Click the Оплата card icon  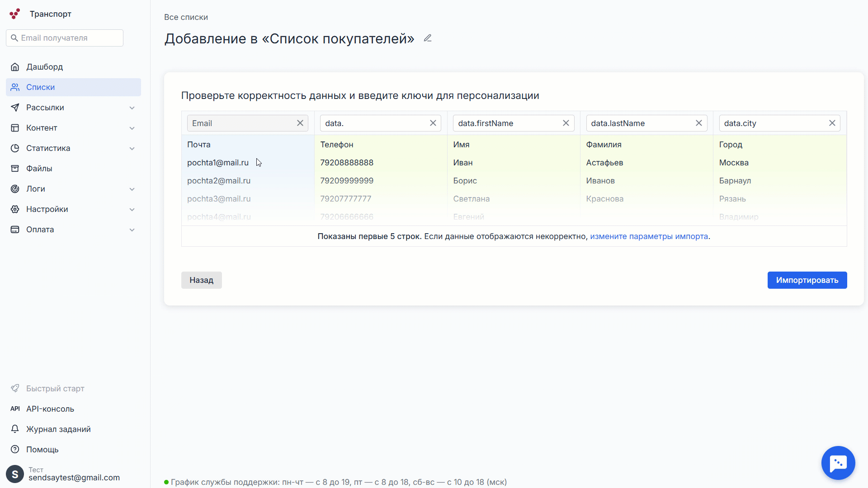(15, 230)
